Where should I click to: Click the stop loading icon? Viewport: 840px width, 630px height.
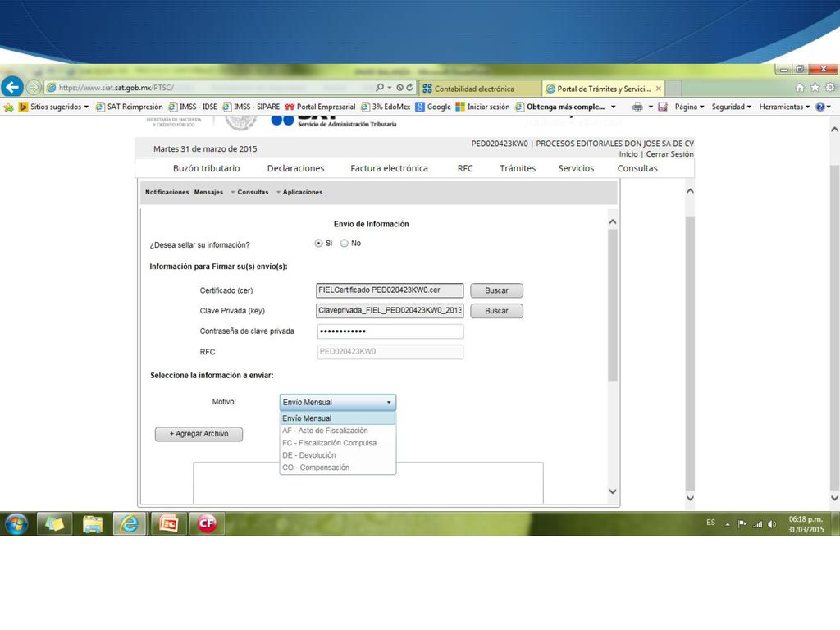click(399, 87)
